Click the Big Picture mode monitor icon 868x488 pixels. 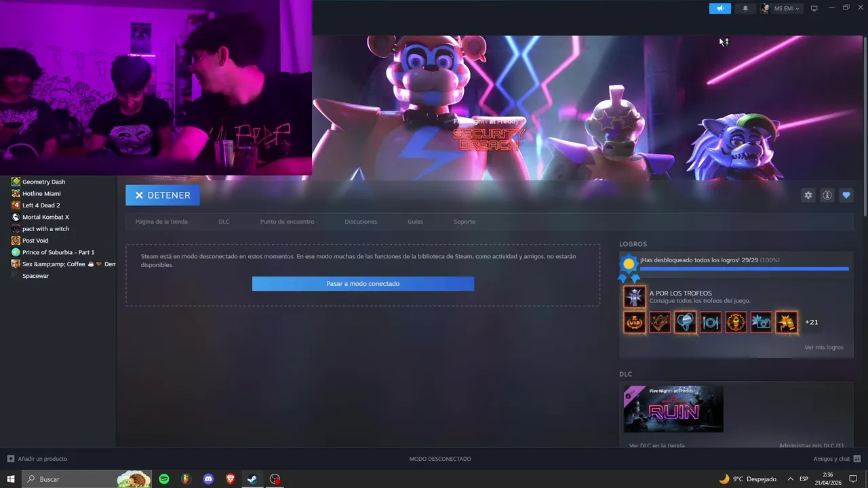[814, 8]
